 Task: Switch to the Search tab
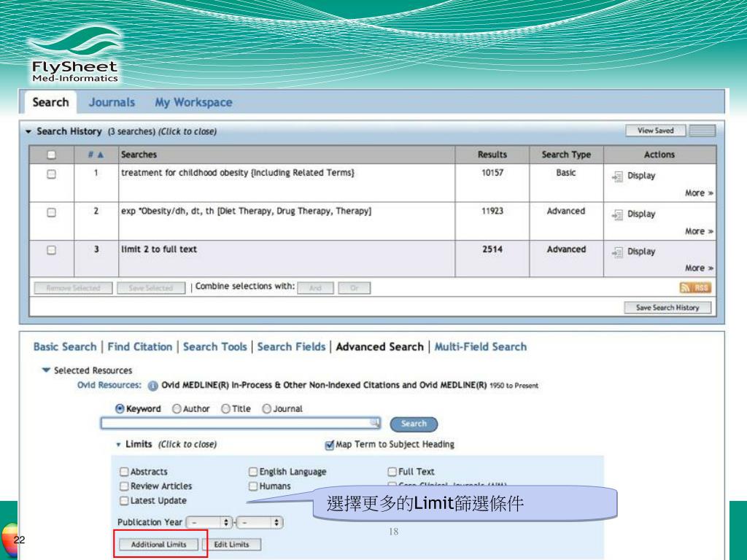pos(50,102)
